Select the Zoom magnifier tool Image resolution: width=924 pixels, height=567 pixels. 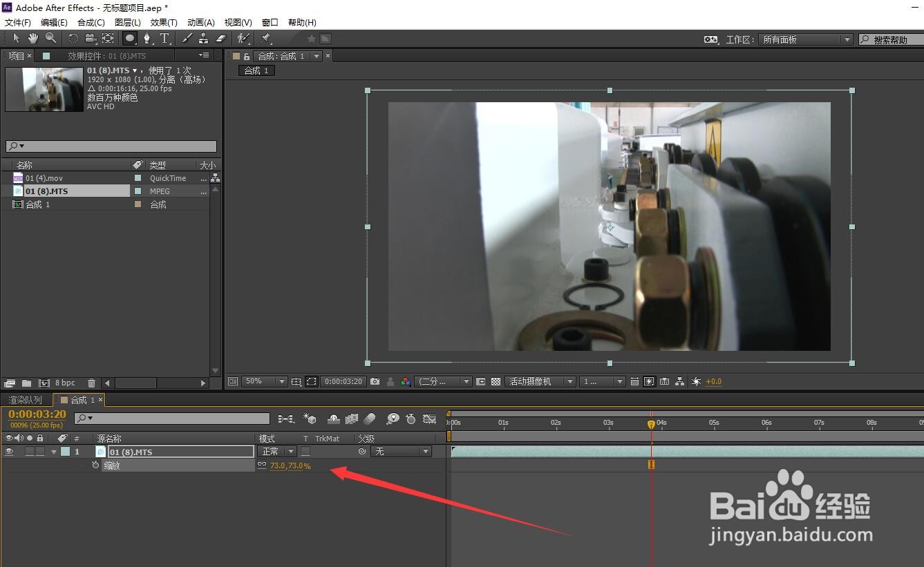coord(51,39)
